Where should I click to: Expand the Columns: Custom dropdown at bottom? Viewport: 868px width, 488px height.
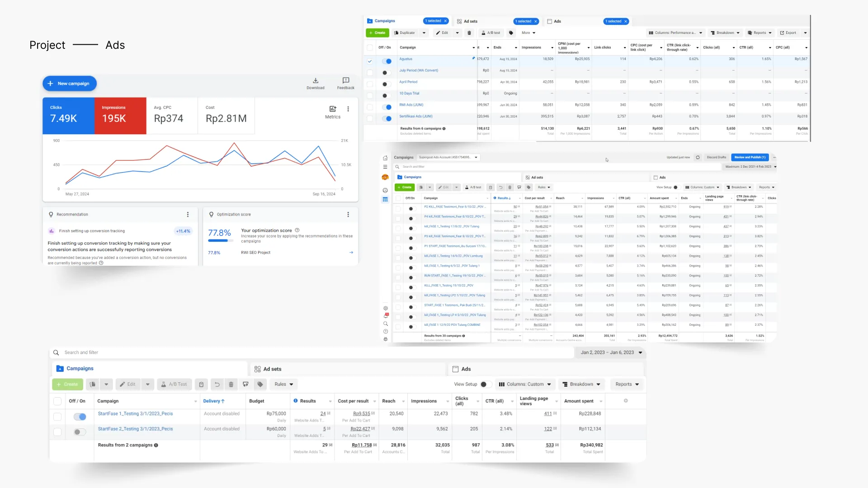click(525, 385)
